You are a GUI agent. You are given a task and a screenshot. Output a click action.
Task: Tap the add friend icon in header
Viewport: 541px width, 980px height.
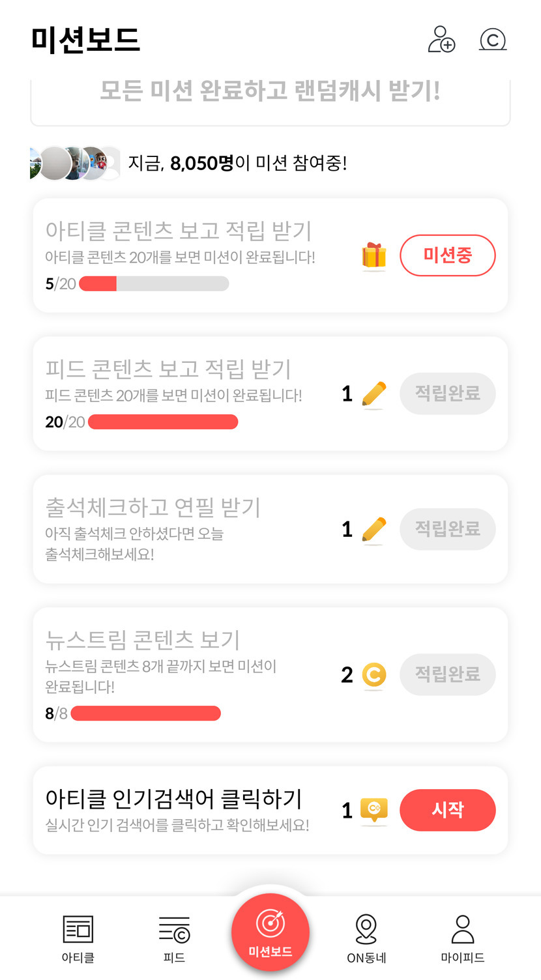(x=441, y=39)
